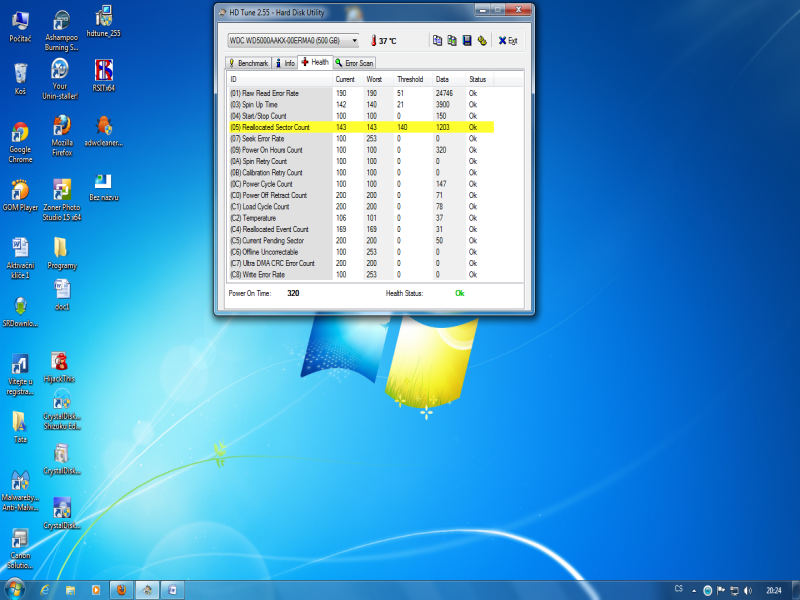Image resolution: width=800 pixels, height=600 pixels.
Task: Copy screenshot to clipboard in HD Tune toolbar
Action: 452,40
